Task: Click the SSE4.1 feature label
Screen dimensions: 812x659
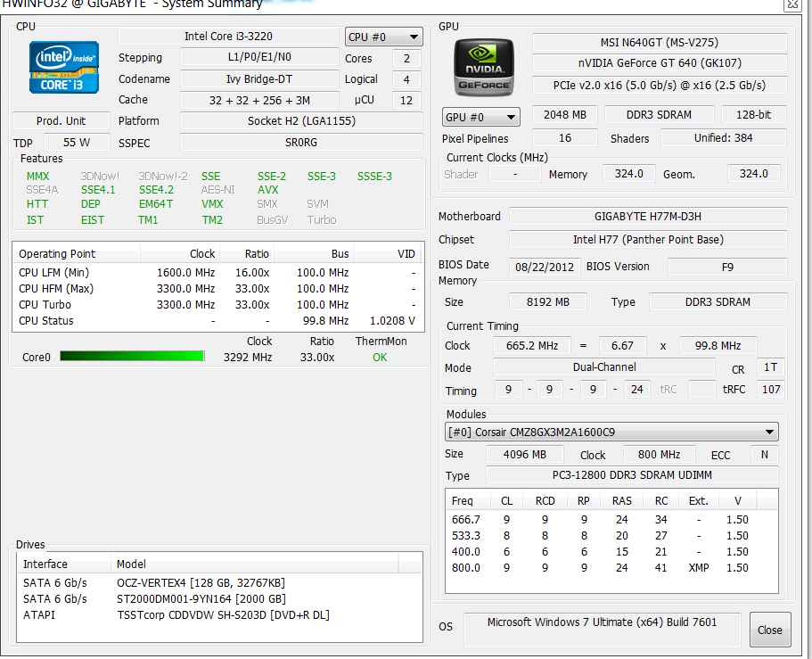Action: pyautogui.click(x=98, y=190)
